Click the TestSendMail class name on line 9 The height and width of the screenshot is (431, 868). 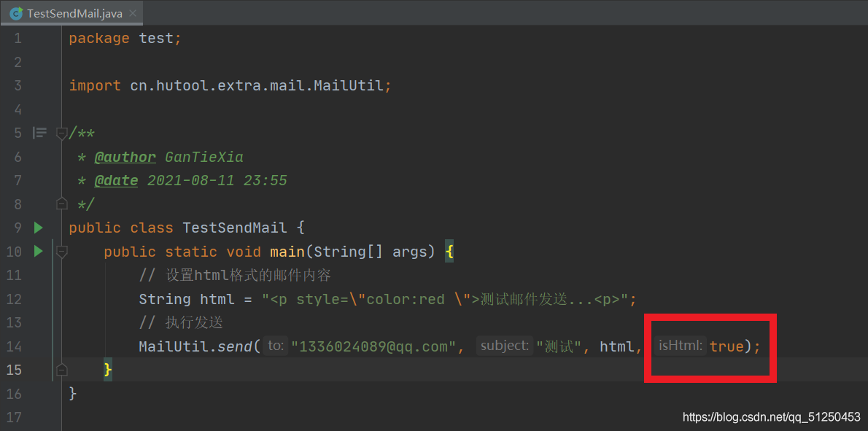235,228
